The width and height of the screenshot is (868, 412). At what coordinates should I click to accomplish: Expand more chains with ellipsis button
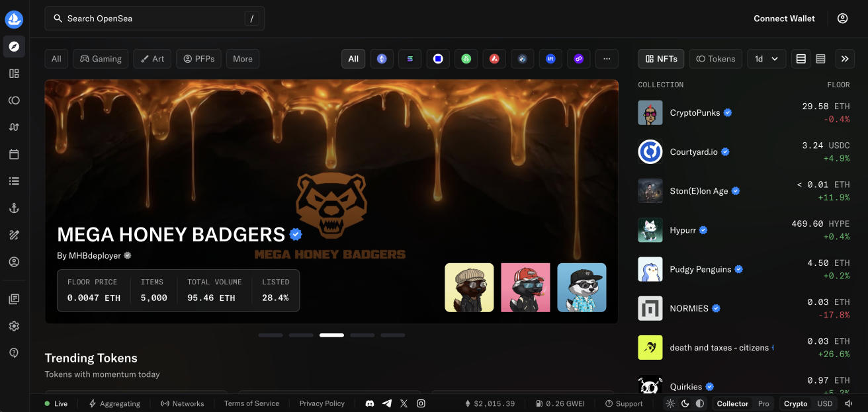(607, 59)
